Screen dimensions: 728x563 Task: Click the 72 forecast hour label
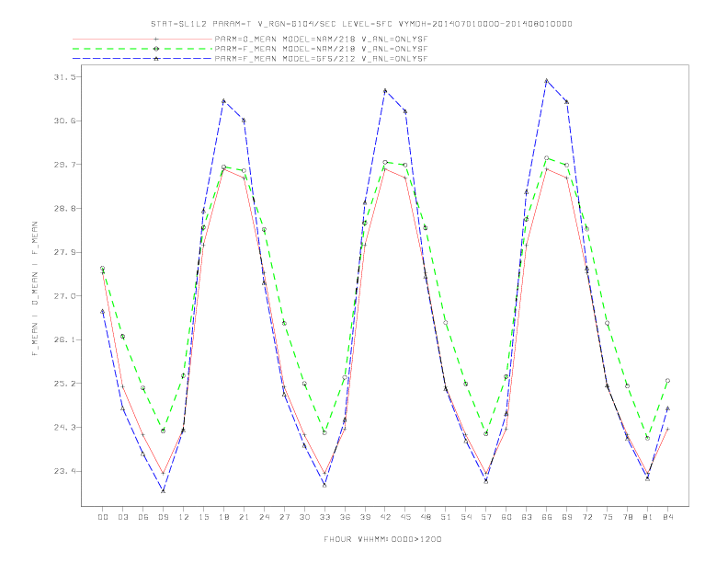pyautogui.click(x=587, y=517)
